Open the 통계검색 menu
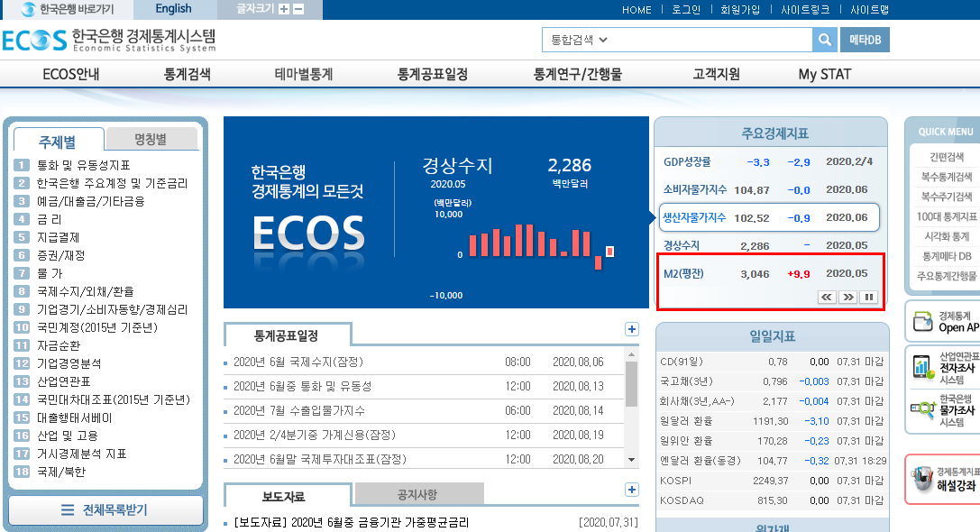980x532 pixels. tap(187, 75)
